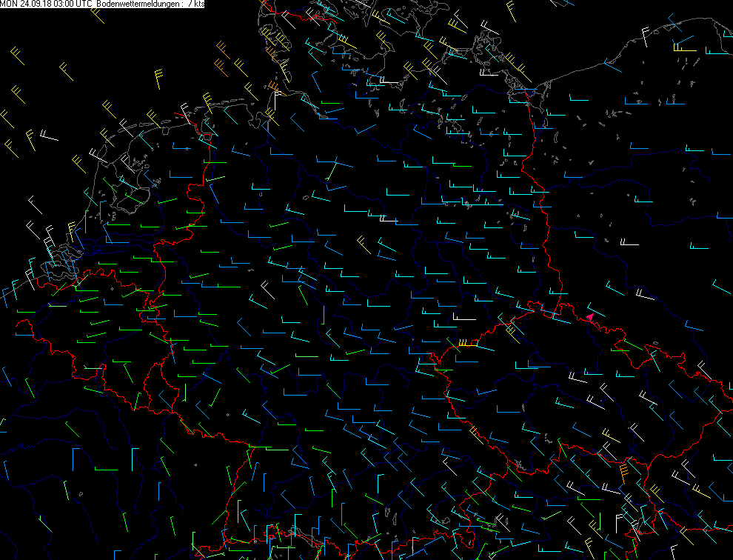
Task: Click the isolated white wind barb in western North Sea
Action: (47, 136)
